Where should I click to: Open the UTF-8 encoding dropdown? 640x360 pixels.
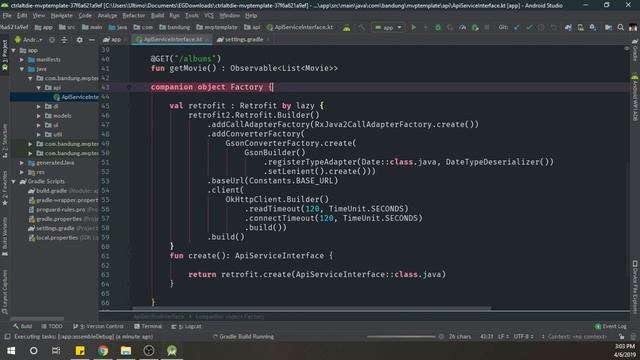point(523,337)
